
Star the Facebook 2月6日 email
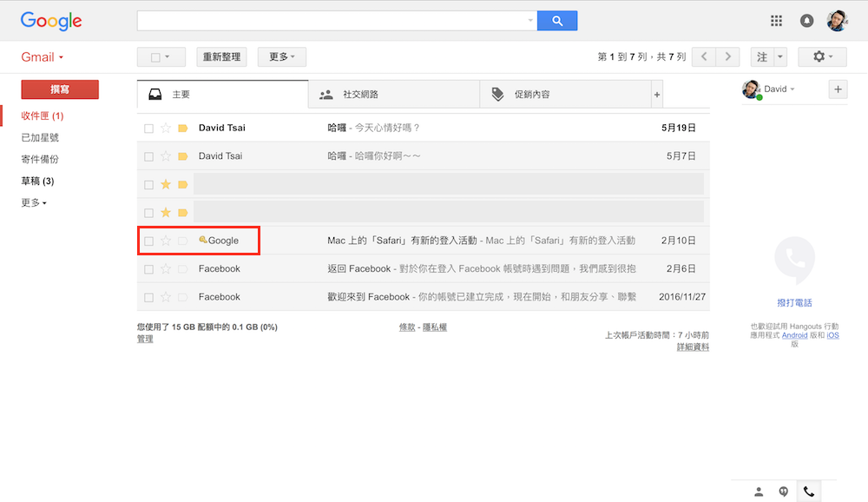(166, 268)
